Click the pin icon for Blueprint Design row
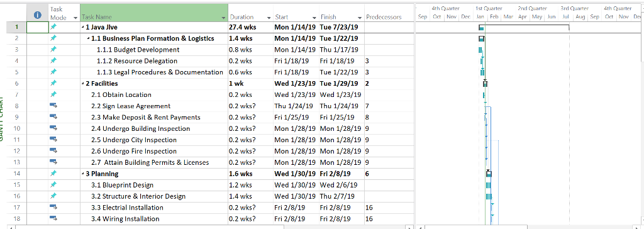The image size is (644, 229). pyautogui.click(x=53, y=184)
